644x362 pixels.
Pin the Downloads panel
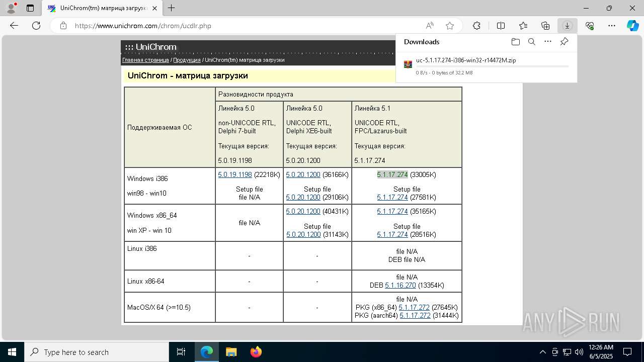coord(564,42)
